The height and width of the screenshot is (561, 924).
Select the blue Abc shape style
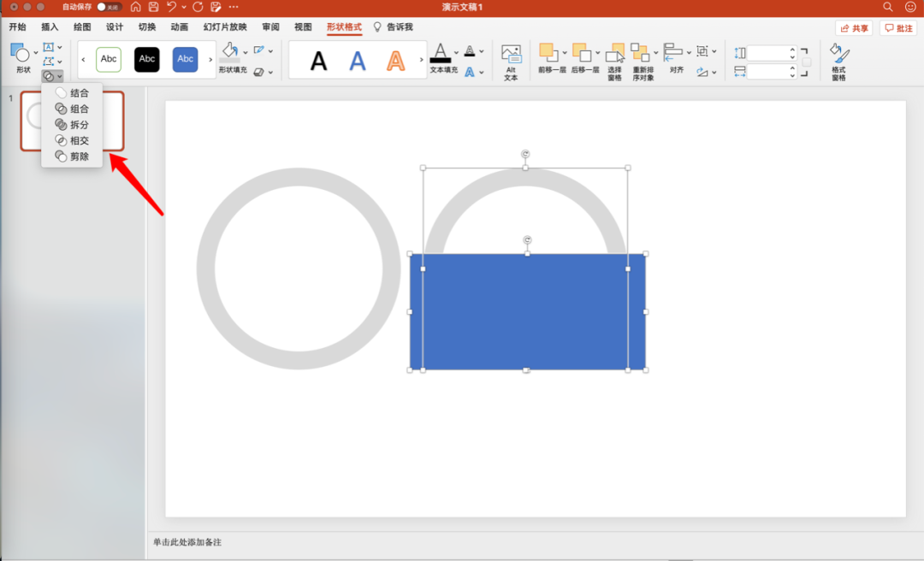coord(185,60)
